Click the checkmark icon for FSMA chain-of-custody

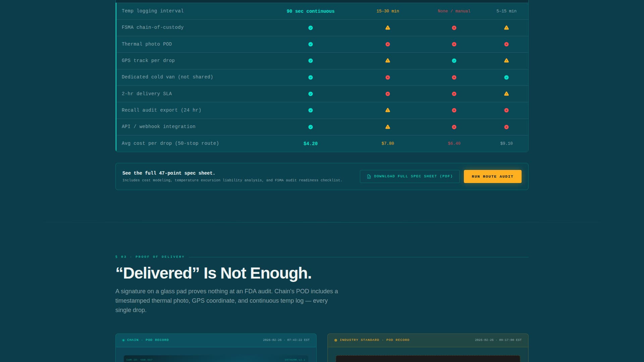310,28
